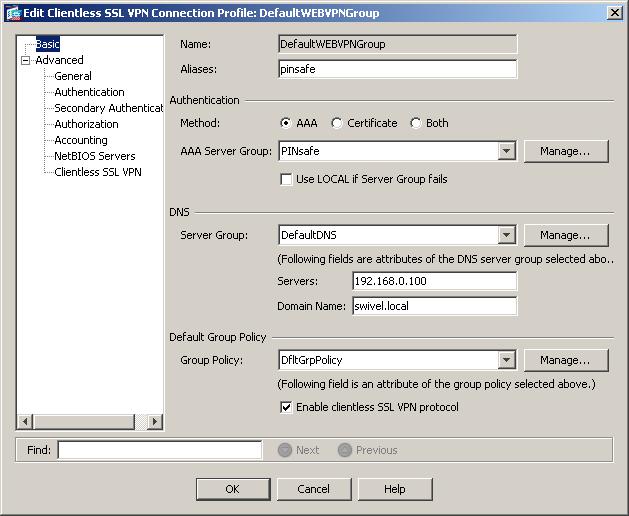Image resolution: width=629 pixels, height=516 pixels.
Task: Open Clientless SSL VPN tree item
Action: [x=98, y=172]
